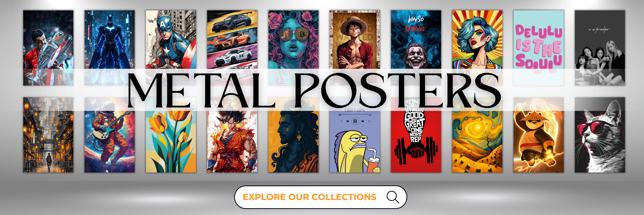
Task: Open the football trophy kiss poster
Action: 48,48
